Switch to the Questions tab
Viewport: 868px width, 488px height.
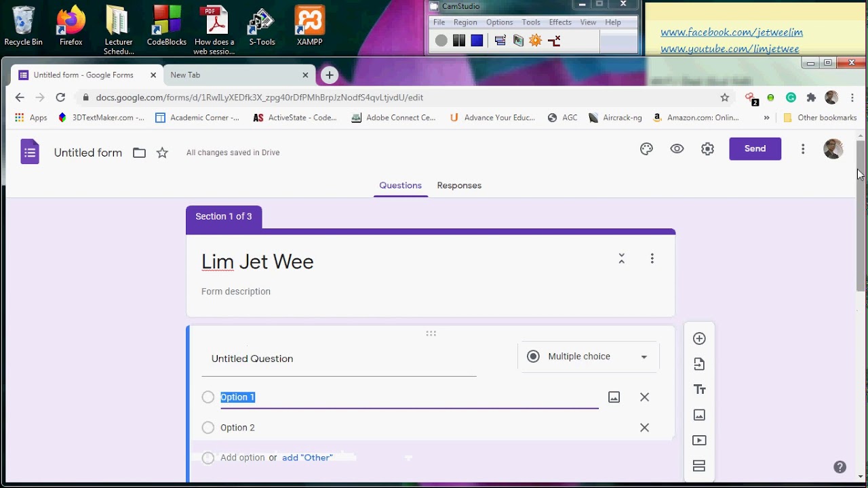coord(400,186)
